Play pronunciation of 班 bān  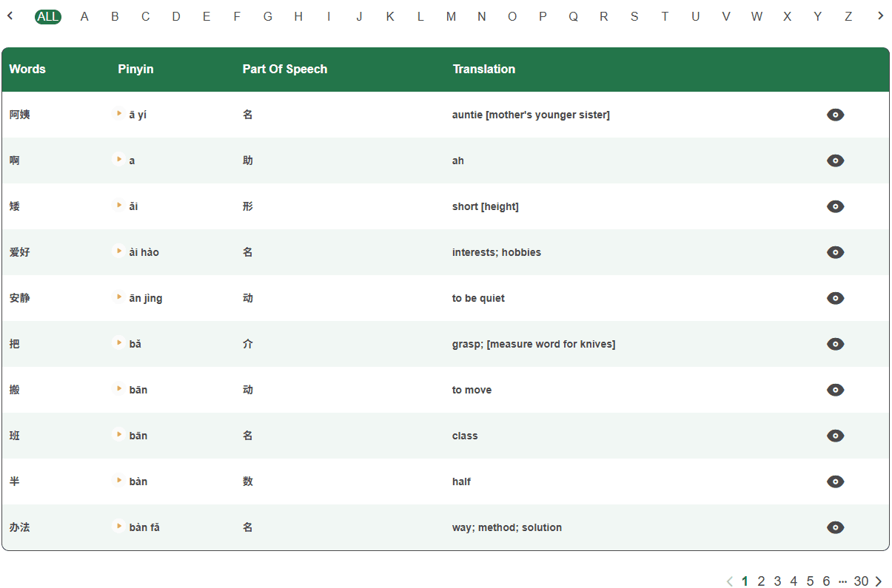(x=118, y=434)
